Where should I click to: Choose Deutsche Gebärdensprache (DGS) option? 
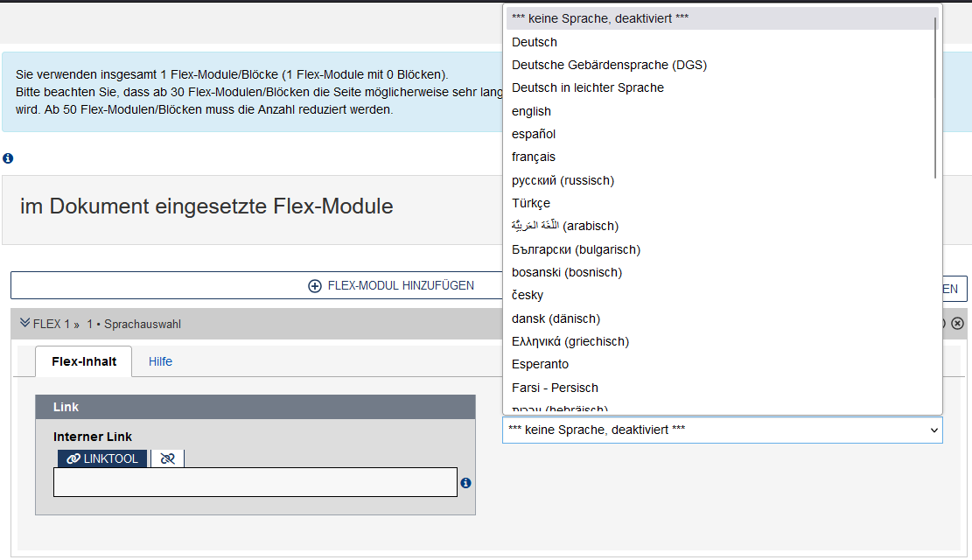click(609, 65)
